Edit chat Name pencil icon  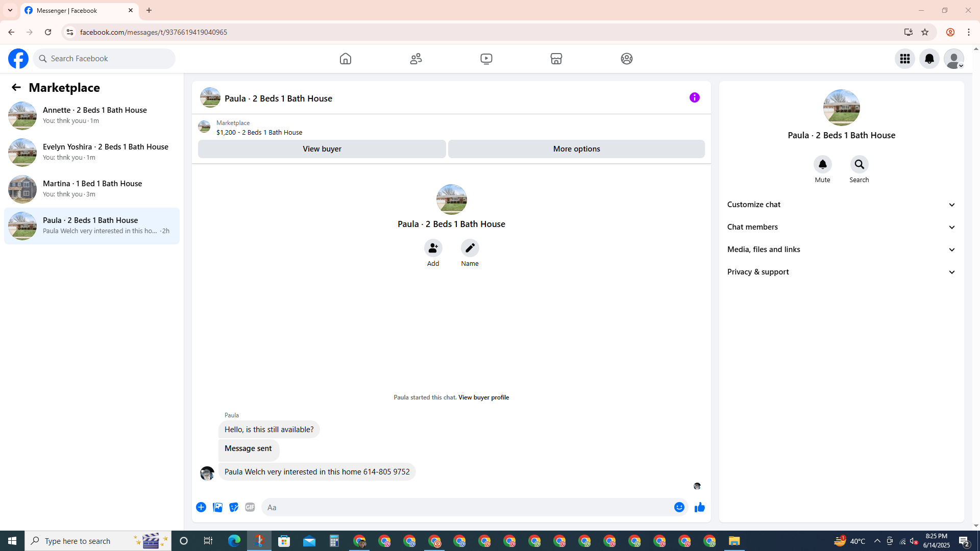coord(470,248)
